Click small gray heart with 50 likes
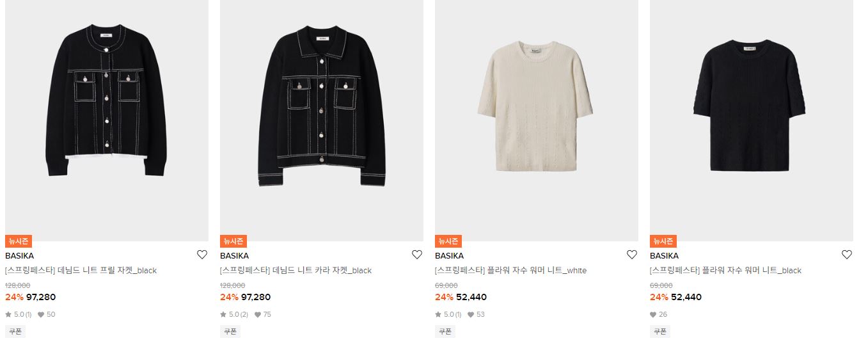 [x=41, y=315]
